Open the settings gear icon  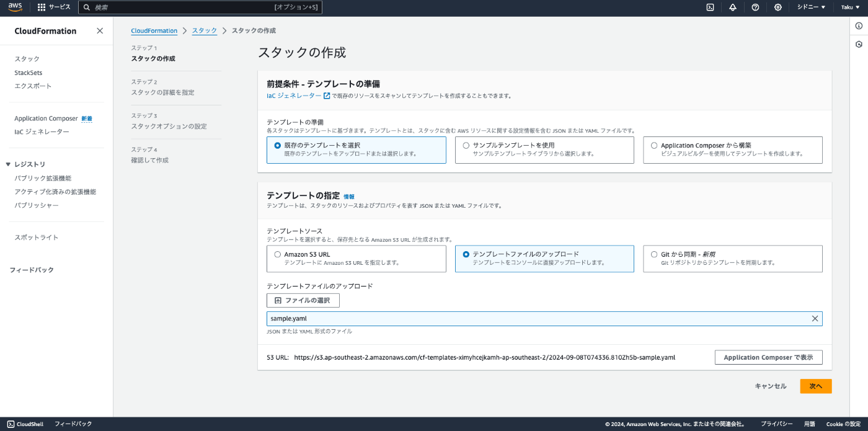click(x=777, y=7)
